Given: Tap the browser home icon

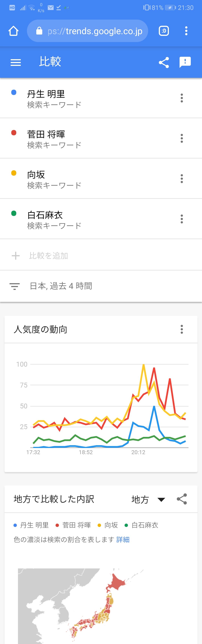Looking at the screenshot, I should coord(13,31).
